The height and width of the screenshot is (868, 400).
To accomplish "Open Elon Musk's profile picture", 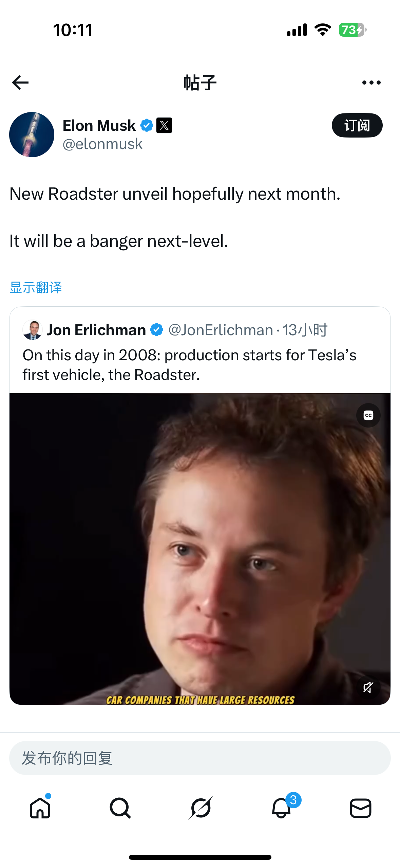I will [x=32, y=134].
